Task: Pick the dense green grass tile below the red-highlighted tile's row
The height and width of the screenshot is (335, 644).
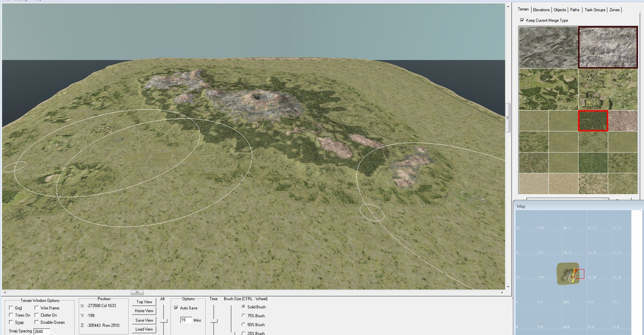Action: click(593, 162)
